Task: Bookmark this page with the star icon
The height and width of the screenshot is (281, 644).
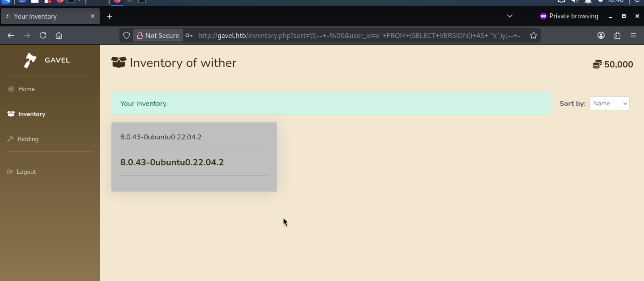Action: [533, 36]
